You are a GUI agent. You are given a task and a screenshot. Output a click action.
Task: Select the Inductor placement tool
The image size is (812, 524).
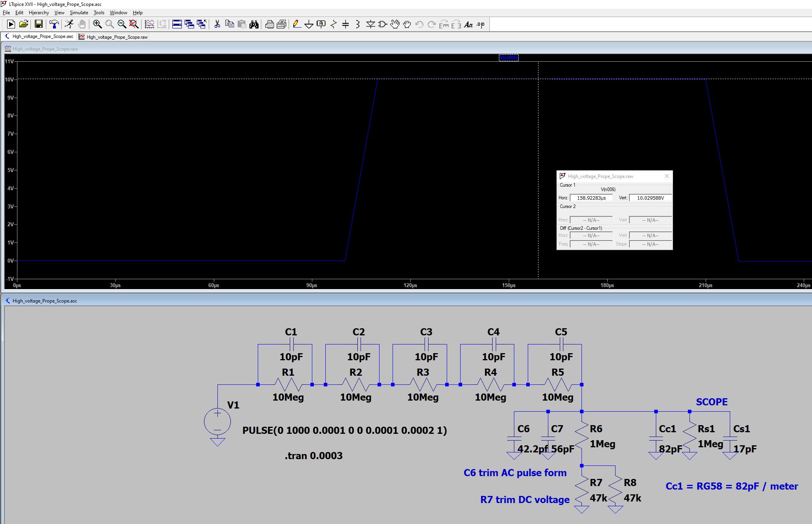[x=358, y=24]
